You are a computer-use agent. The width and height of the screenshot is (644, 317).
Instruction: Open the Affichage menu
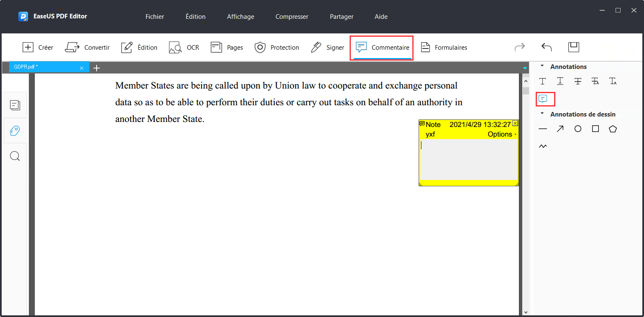(x=240, y=17)
